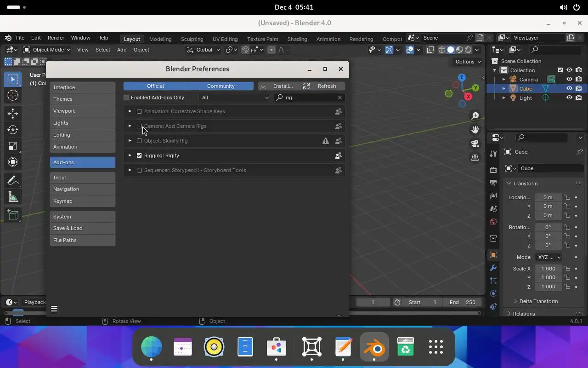Clear the add-on search field with X
This screenshot has height=368, width=588.
pos(340,98)
